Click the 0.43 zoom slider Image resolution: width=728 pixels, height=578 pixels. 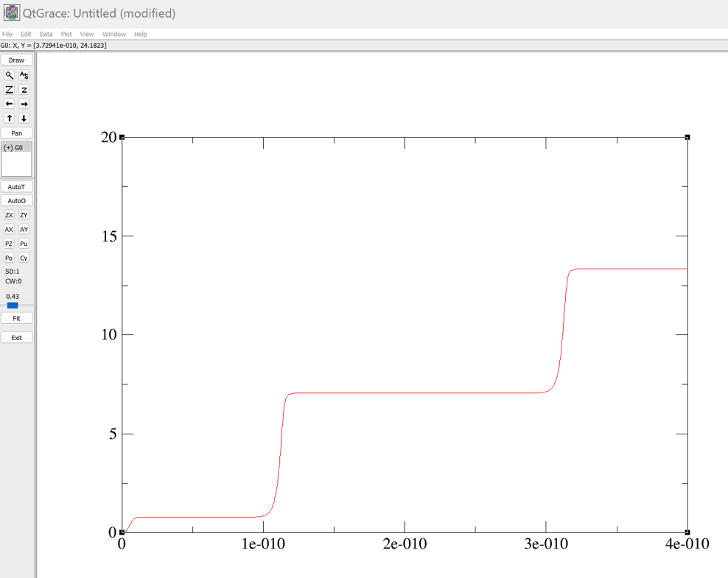coord(13,305)
